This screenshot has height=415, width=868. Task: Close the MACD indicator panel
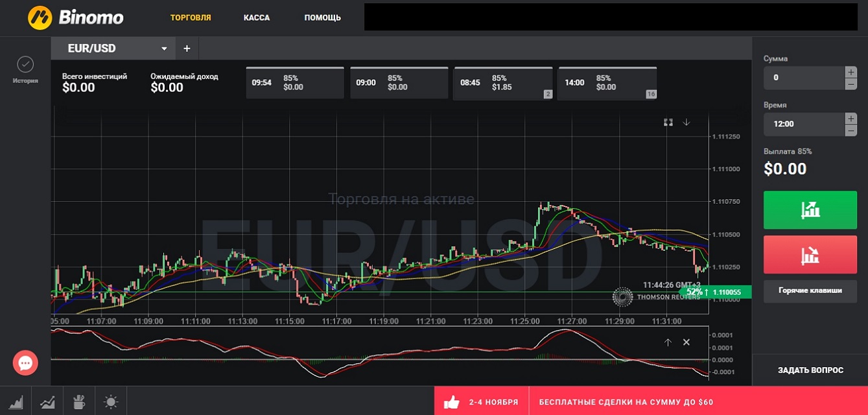click(686, 342)
